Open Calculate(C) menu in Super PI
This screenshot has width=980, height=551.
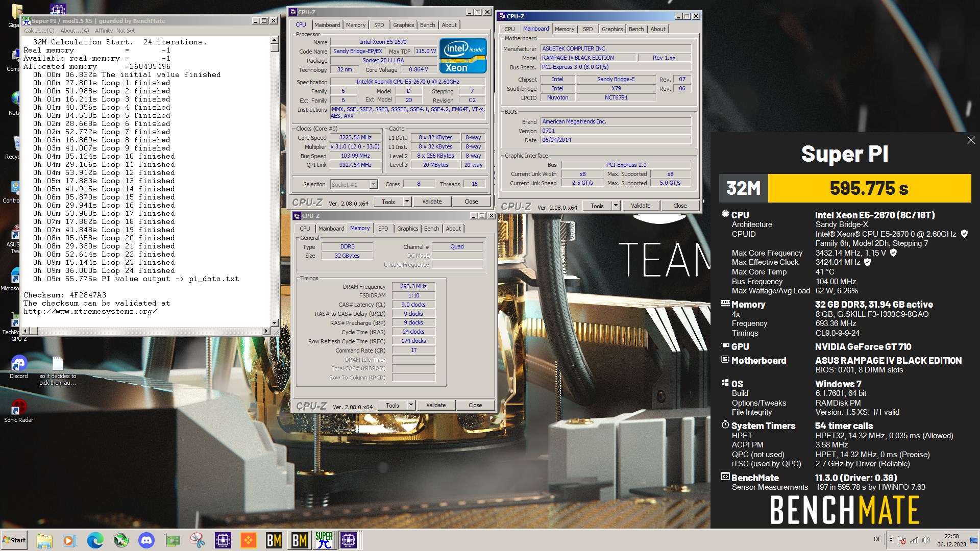point(39,31)
